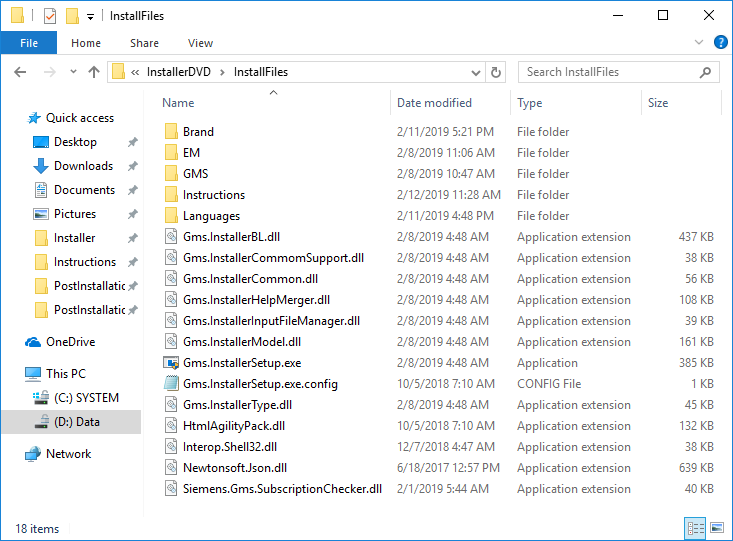Open the Customize Quick Access Toolbar dropdown

click(91, 16)
